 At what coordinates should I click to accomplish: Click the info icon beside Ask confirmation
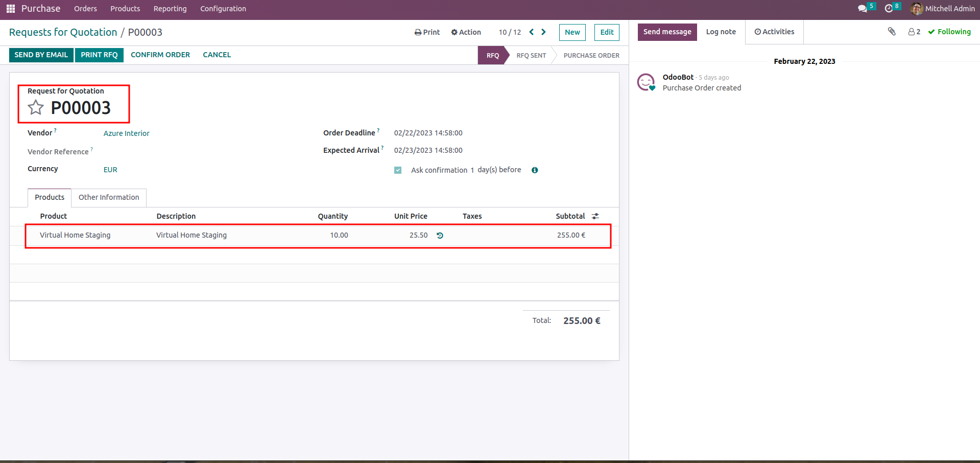pyautogui.click(x=535, y=170)
